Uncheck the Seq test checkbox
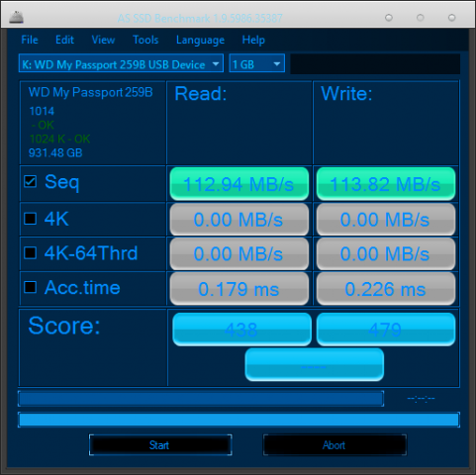The image size is (476, 475). point(30,182)
